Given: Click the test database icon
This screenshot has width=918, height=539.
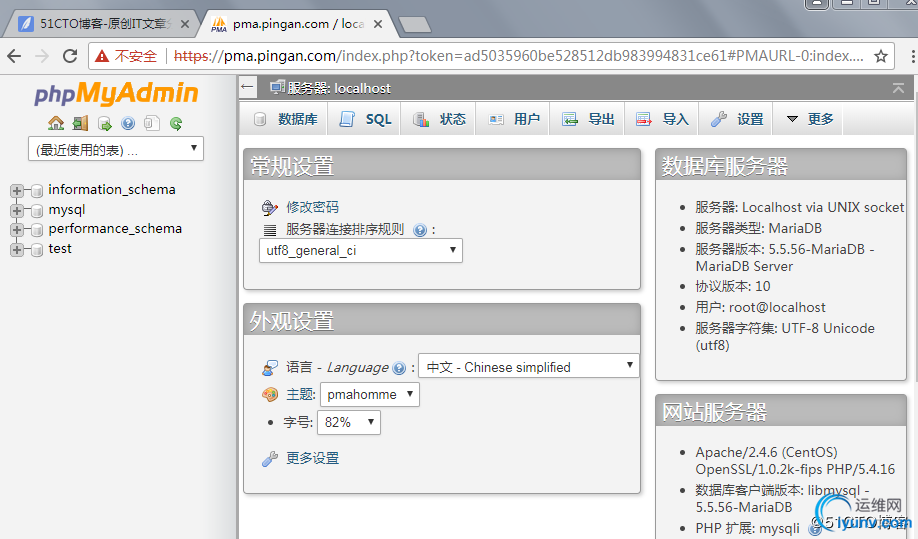Looking at the screenshot, I should [37, 250].
